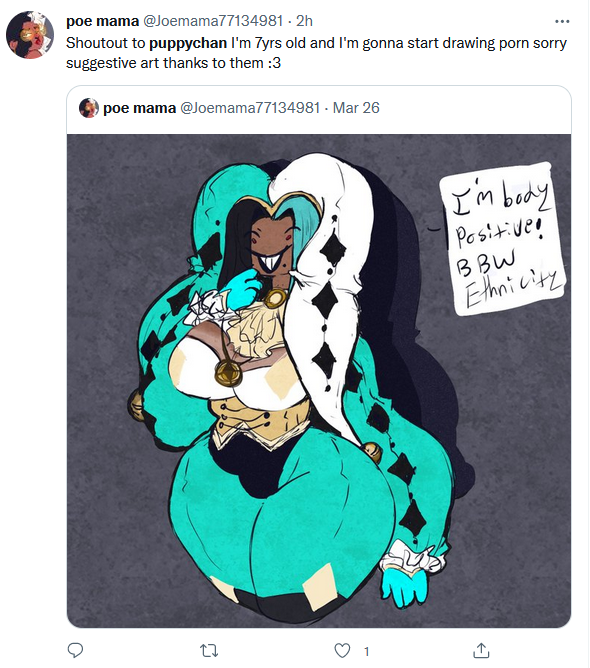
Task: Click the Mar 26 date on the quoted tweet
Action: [356, 108]
